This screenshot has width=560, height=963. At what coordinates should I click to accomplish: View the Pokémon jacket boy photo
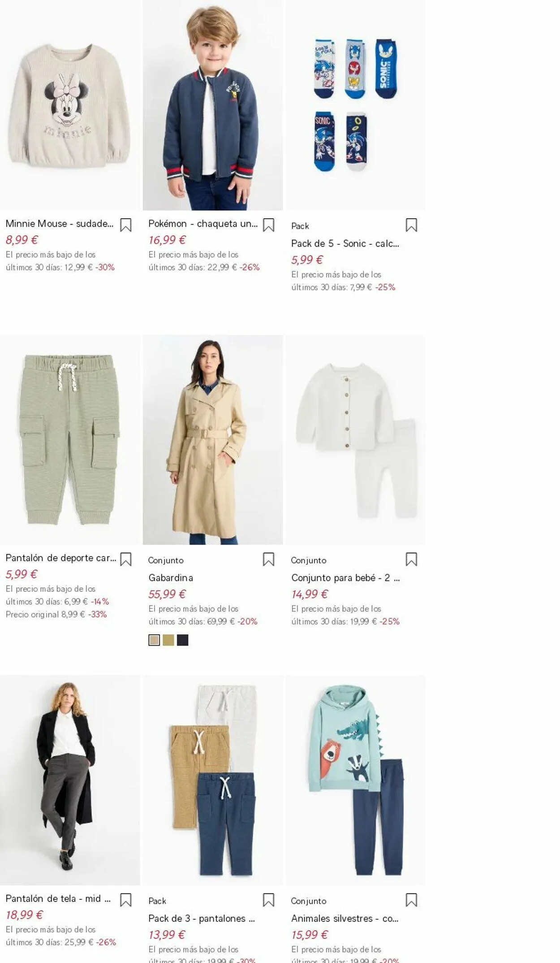213,105
